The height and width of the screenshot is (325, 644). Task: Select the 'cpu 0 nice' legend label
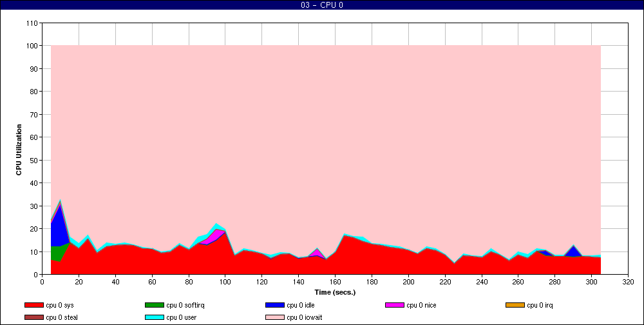click(x=421, y=305)
